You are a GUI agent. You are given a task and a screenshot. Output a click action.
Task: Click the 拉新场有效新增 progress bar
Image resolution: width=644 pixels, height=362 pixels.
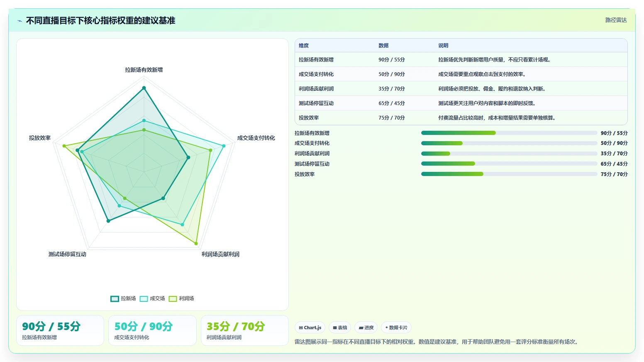pos(509,133)
